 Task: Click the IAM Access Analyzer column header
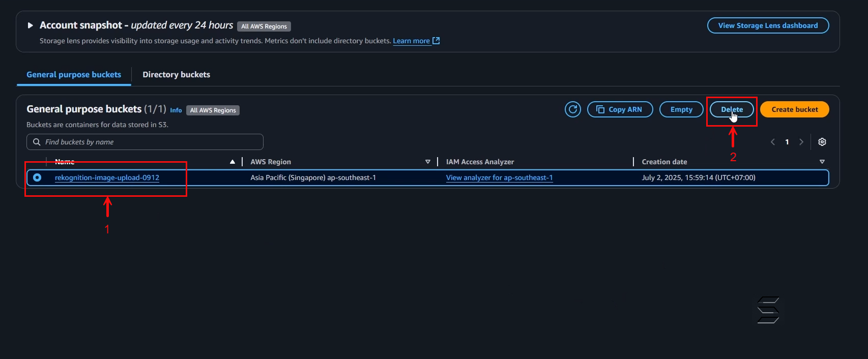pyautogui.click(x=480, y=162)
